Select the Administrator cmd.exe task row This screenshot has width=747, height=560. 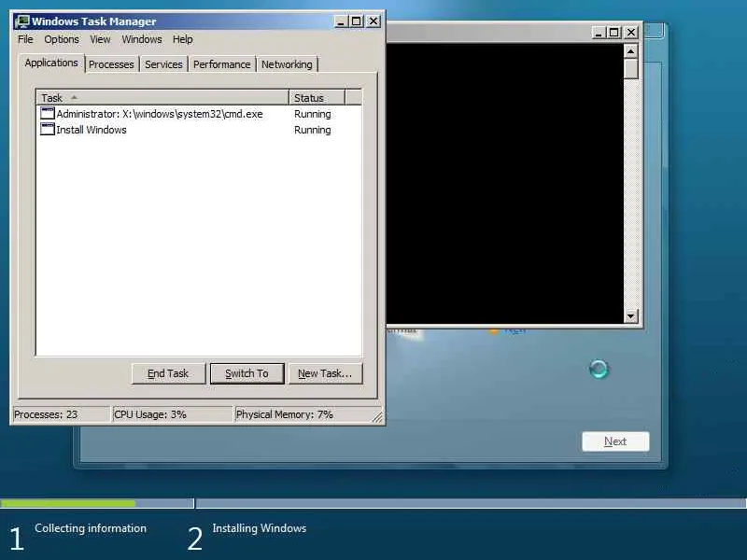pyautogui.click(x=199, y=114)
